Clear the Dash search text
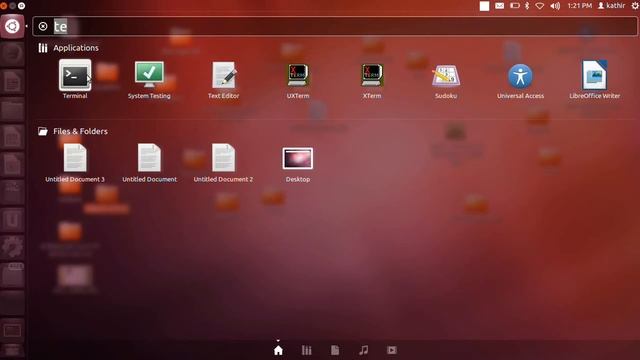Screen dimensions: 640x360 [43, 27]
